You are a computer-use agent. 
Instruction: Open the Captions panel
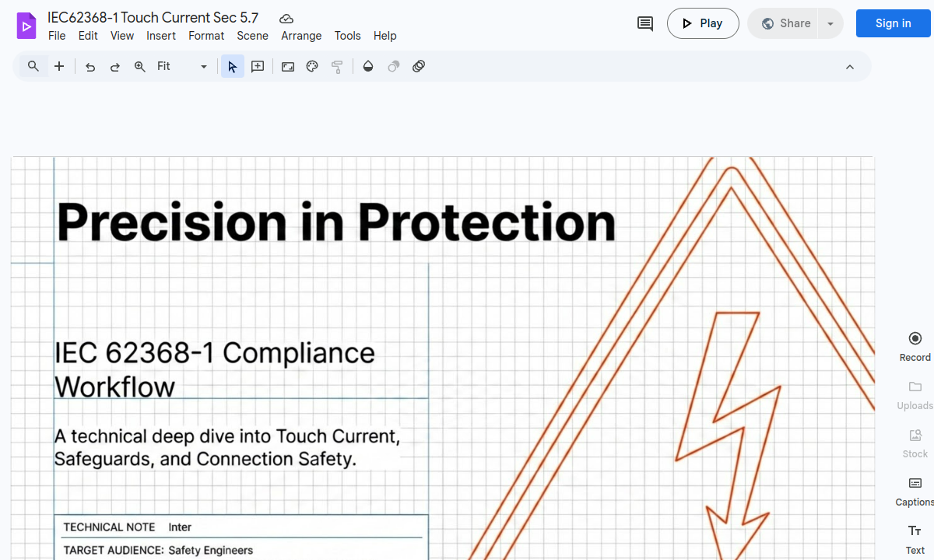pyautogui.click(x=914, y=490)
